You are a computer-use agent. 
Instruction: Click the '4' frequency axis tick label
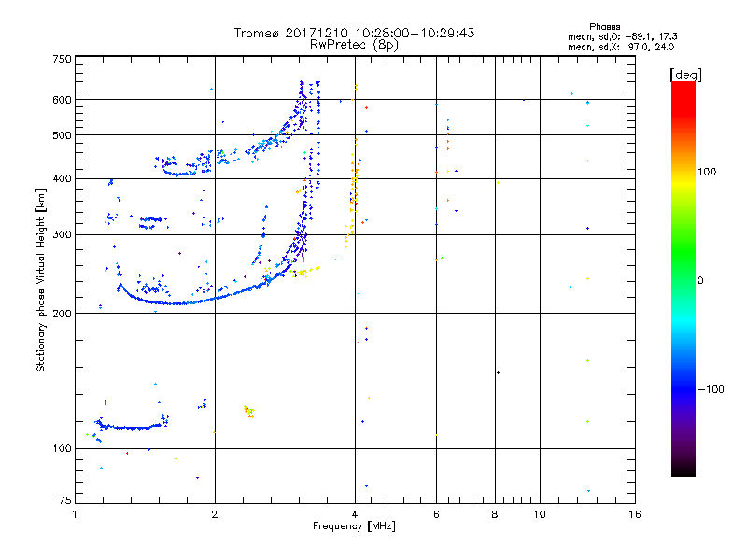tap(355, 514)
